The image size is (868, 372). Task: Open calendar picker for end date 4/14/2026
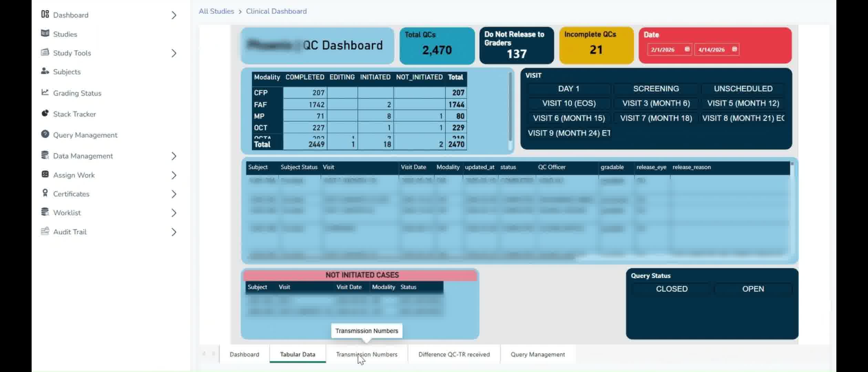pos(734,49)
